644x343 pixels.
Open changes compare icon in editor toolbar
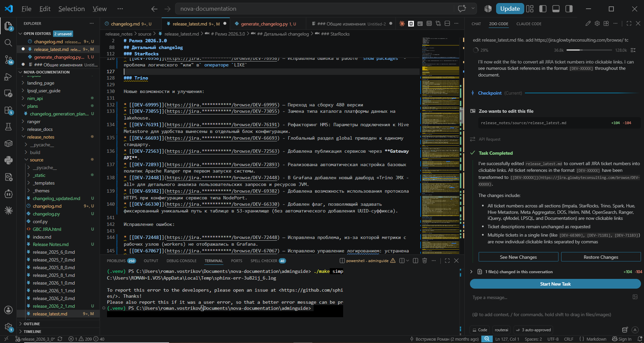[x=438, y=23]
